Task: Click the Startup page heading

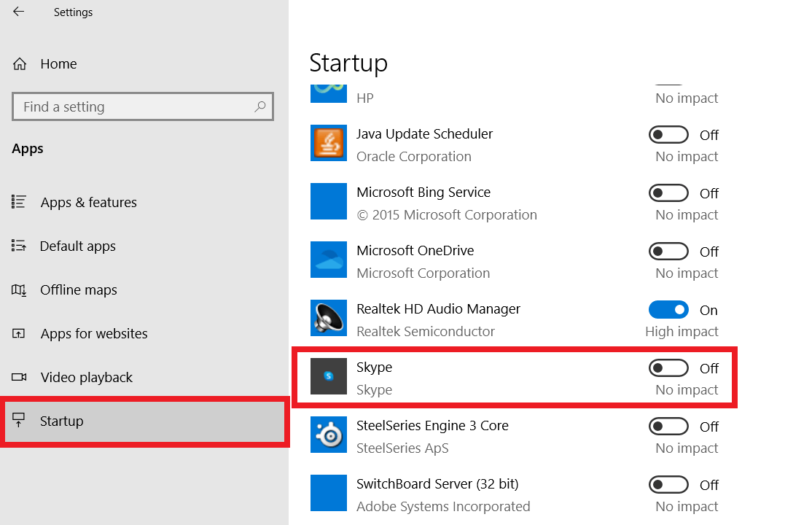Action: [x=348, y=64]
